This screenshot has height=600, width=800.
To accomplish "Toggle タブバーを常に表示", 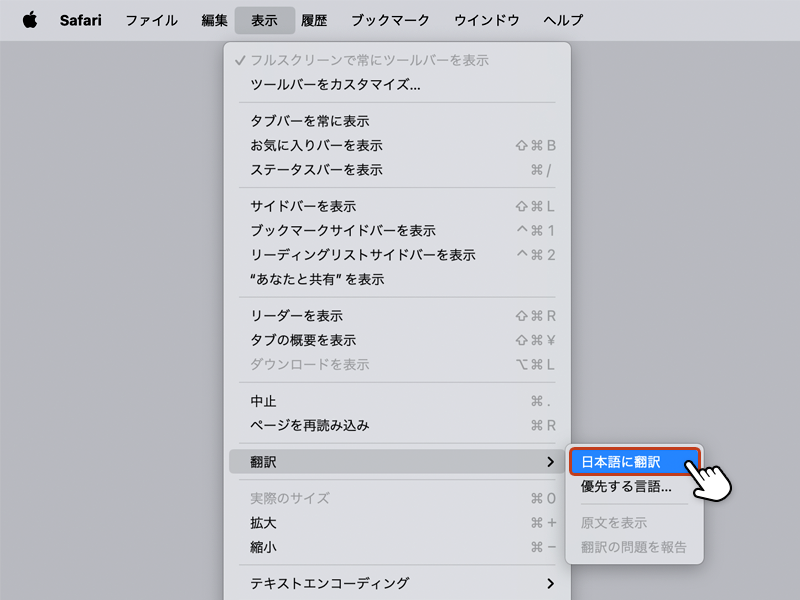I will [x=310, y=121].
